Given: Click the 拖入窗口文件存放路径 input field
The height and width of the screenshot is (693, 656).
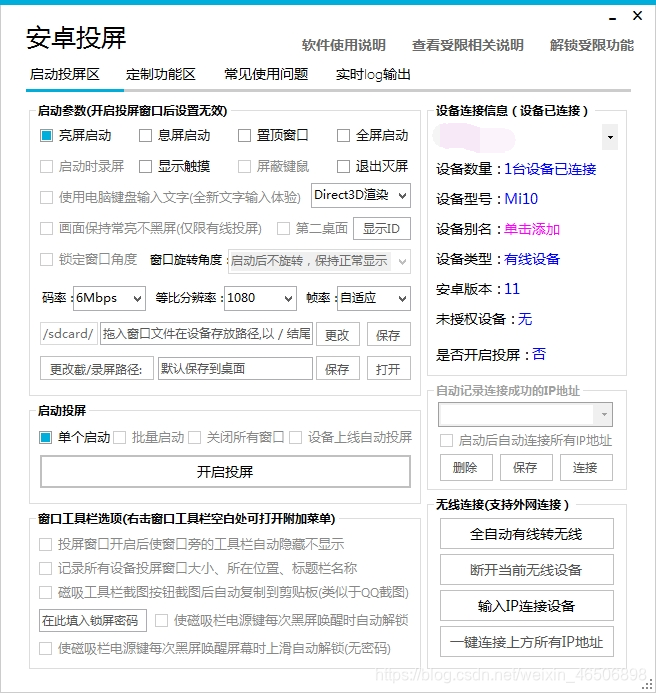Looking at the screenshot, I should [206, 334].
